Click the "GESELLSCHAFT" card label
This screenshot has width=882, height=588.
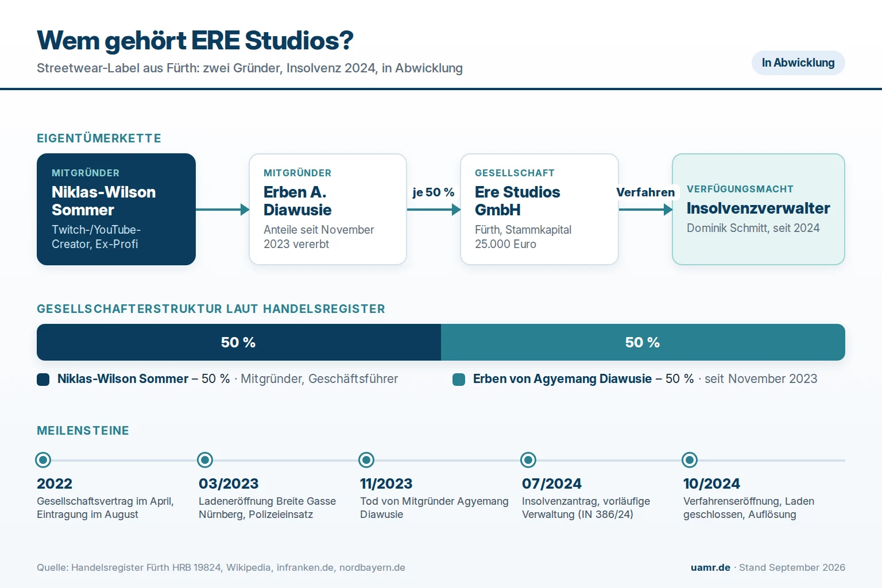tap(514, 173)
